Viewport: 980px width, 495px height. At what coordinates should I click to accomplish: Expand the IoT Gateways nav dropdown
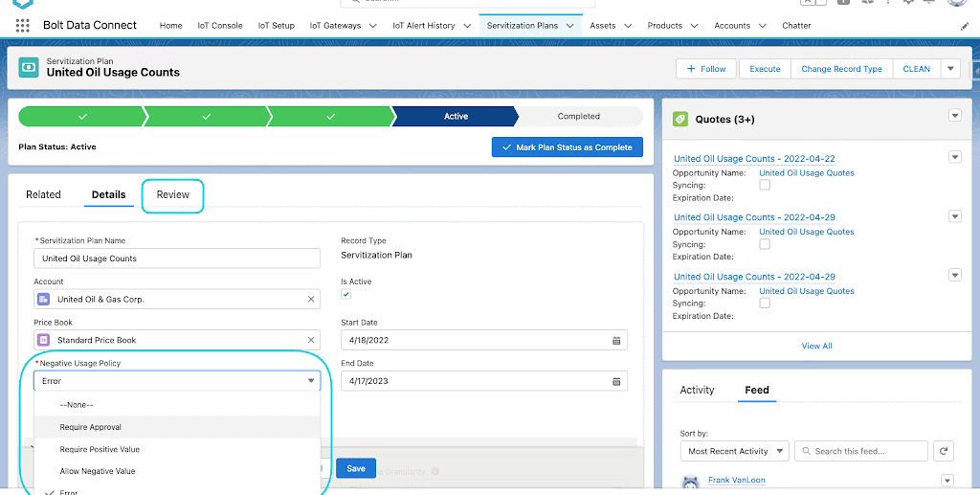tap(373, 26)
